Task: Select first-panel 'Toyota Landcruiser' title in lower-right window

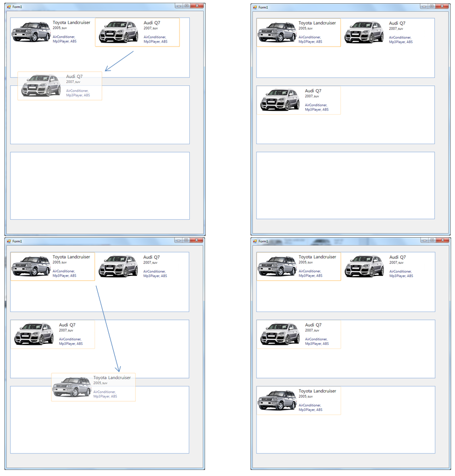Action: click(x=317, y=257)
